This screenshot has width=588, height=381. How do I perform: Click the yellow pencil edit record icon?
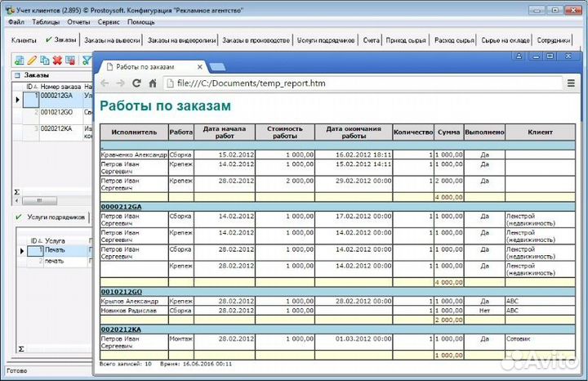click(x=32, y=60)
